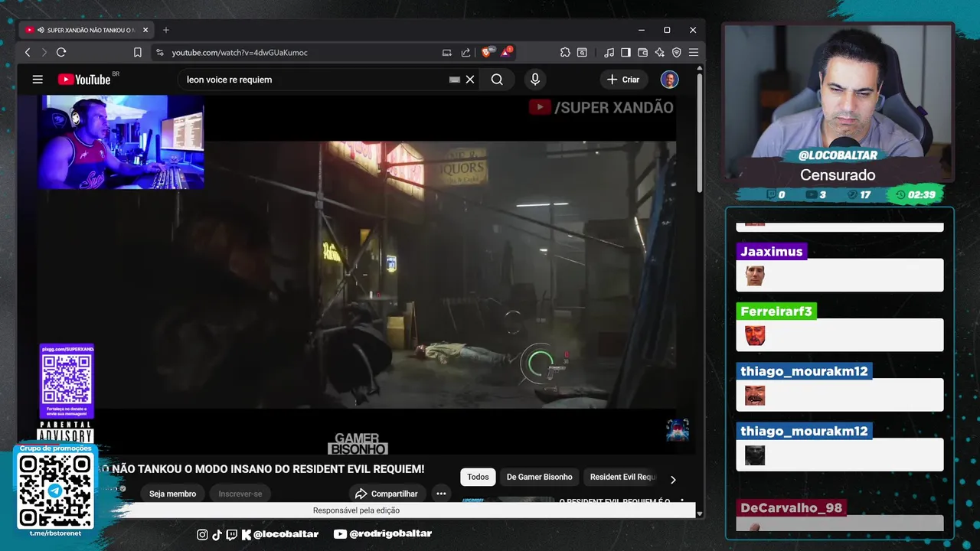The width and height of the screenshot is (980, 551).
Task: Open a new browser tab
Action: tap(166, 30)
